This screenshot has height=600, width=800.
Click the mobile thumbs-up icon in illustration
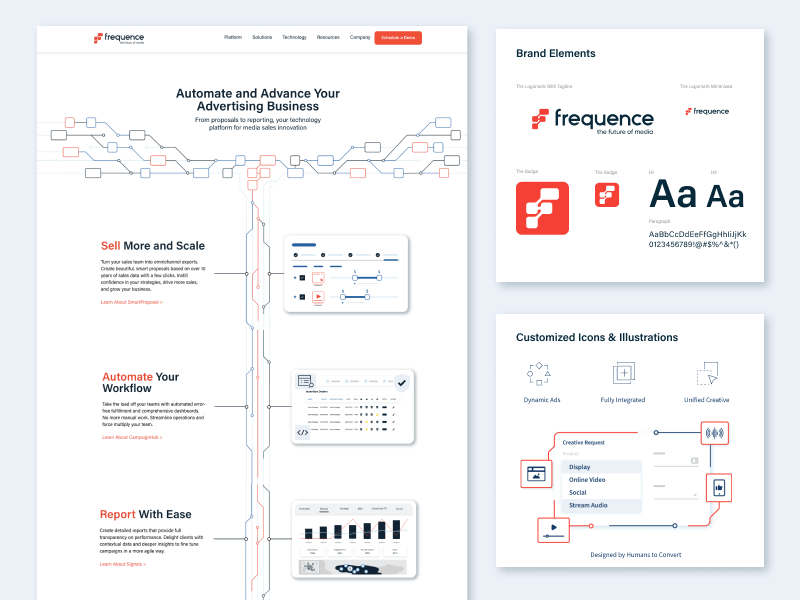point(719,488)
